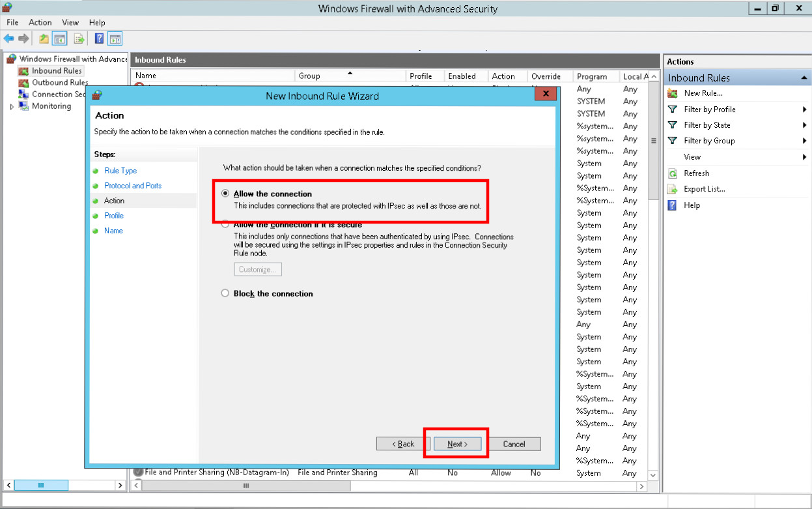Sort rules list by Name column header

214,76
